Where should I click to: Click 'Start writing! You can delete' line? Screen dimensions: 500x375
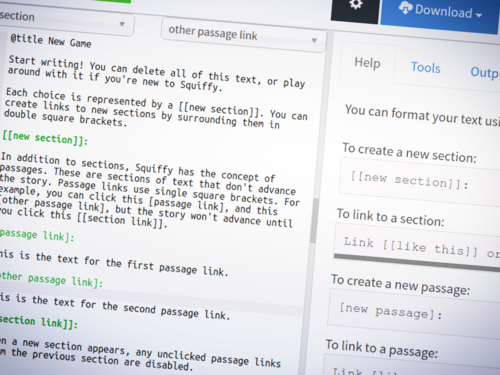[157, 71]
